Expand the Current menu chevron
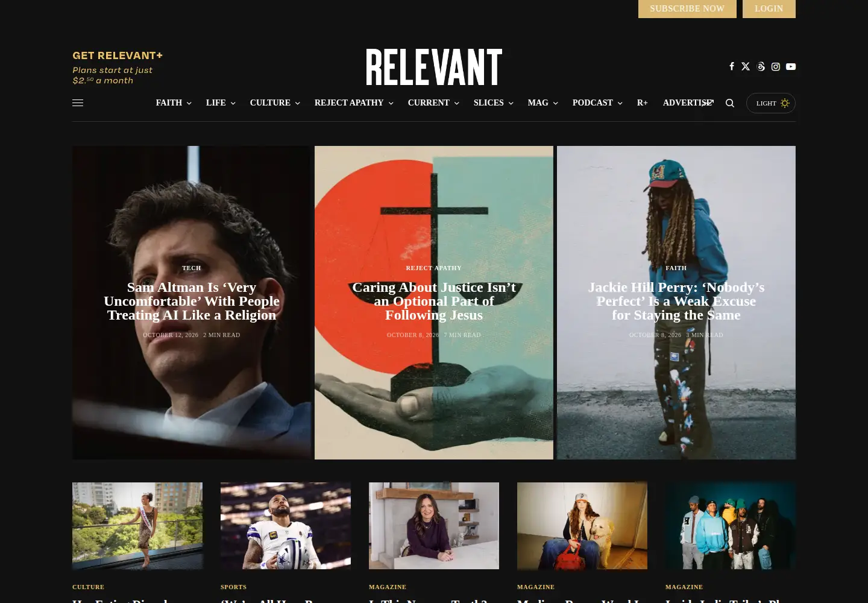 (457, 103)
